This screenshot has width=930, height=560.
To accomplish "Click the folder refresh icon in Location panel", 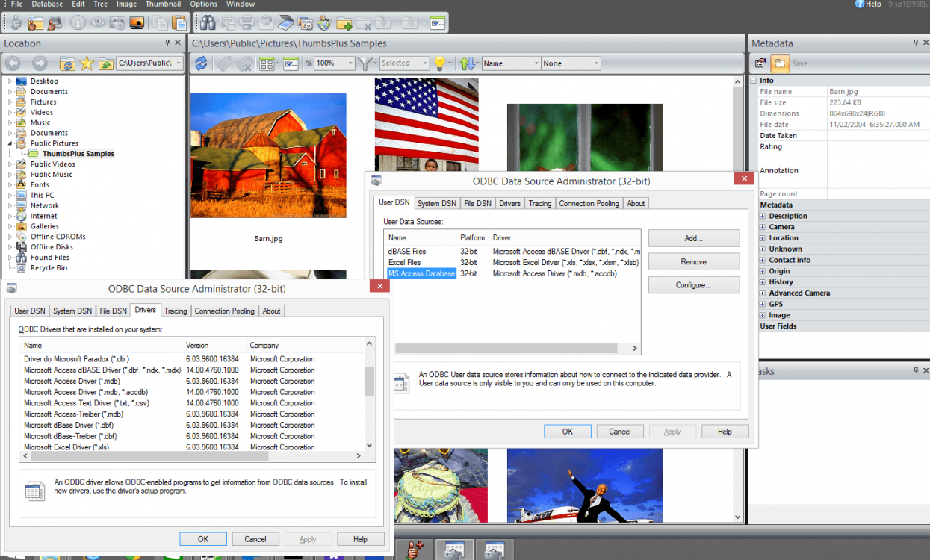I will click(x=67, y=64).
